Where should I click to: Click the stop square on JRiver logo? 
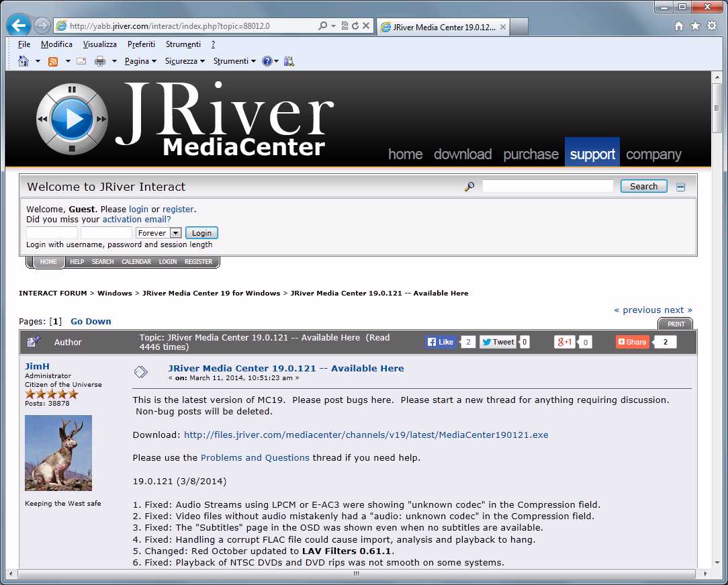point(72,148)
